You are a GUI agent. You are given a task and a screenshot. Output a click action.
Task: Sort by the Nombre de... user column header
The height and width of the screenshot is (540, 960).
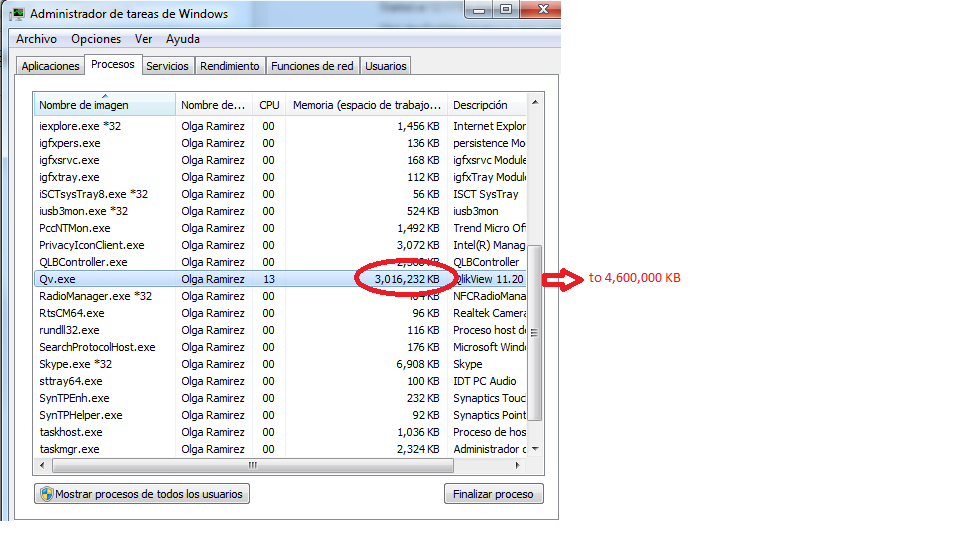[214, 105]
